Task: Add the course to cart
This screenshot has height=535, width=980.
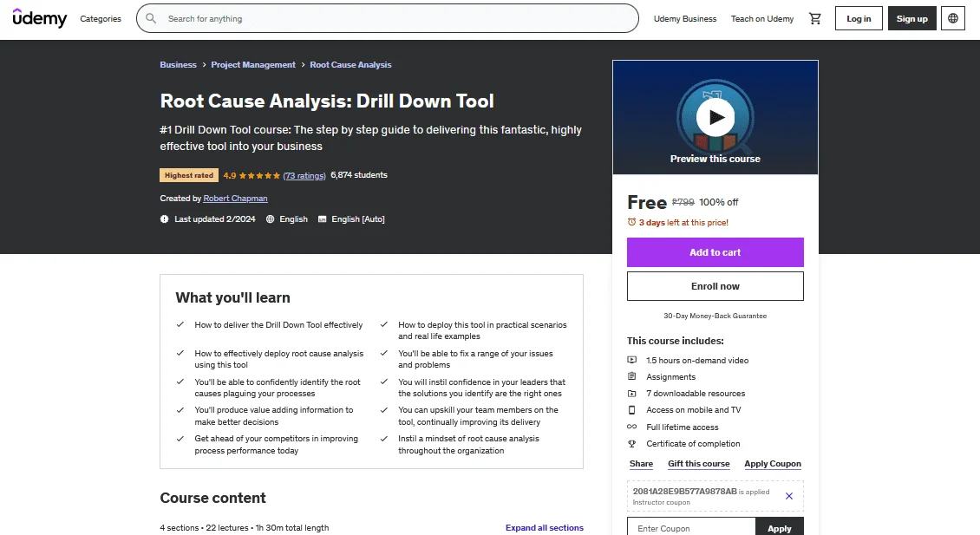Action: coord(715,252)
